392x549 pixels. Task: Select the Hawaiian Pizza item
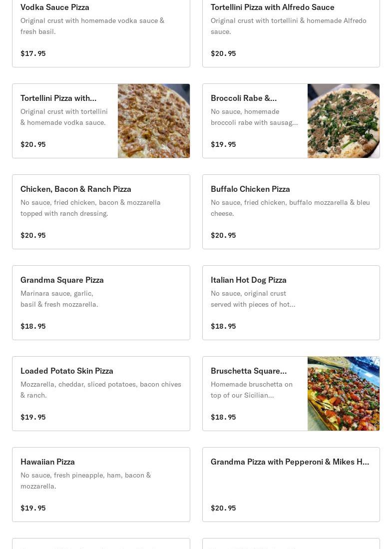[x=47, y=462]
